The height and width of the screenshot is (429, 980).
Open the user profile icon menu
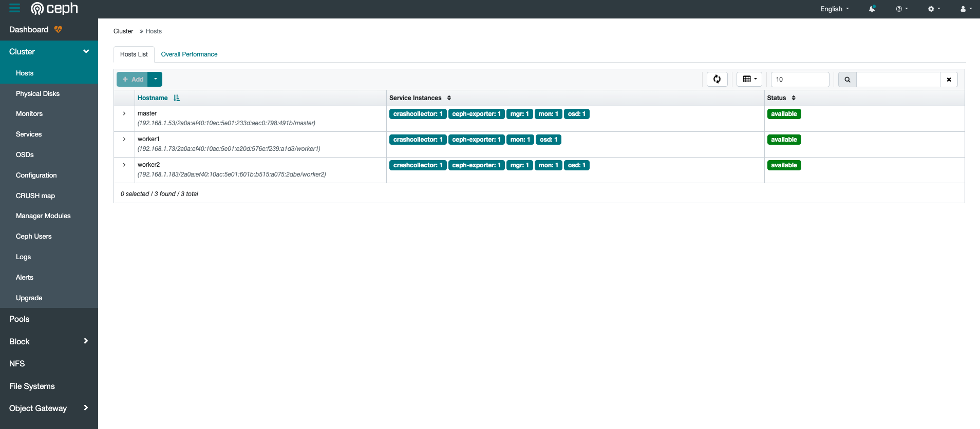click(x=966, y=9)
